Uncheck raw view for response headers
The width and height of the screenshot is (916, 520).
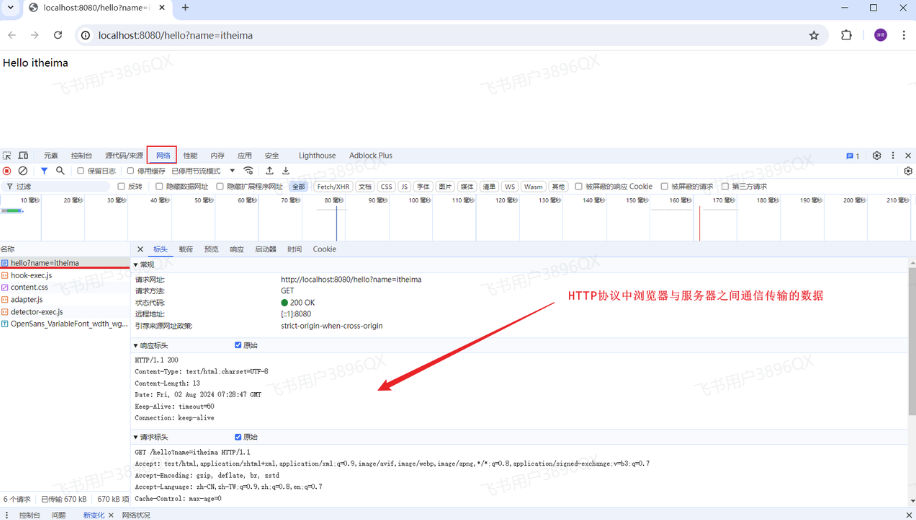coord(238,345)
